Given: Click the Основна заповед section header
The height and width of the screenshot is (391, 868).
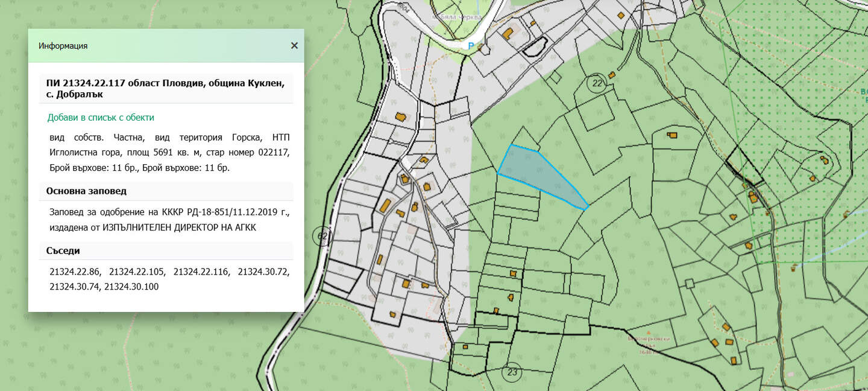Looking at the screenshot, I should pyautogui.click(x=86, y=191).
